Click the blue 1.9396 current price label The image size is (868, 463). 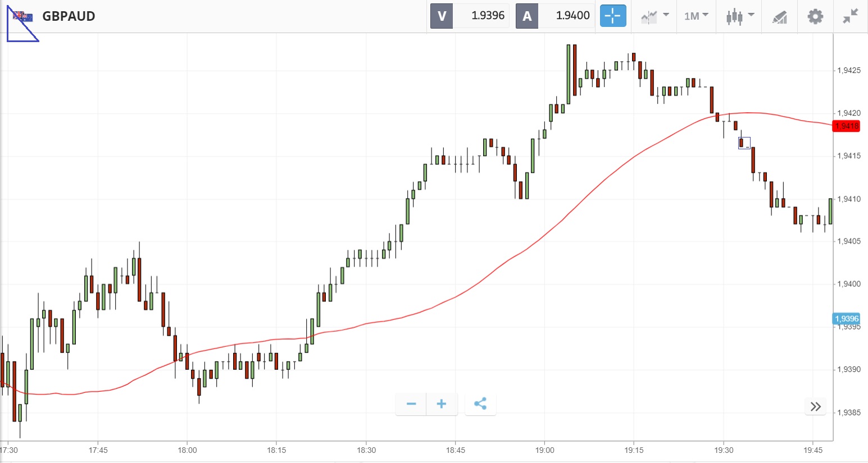click(847, 319)
